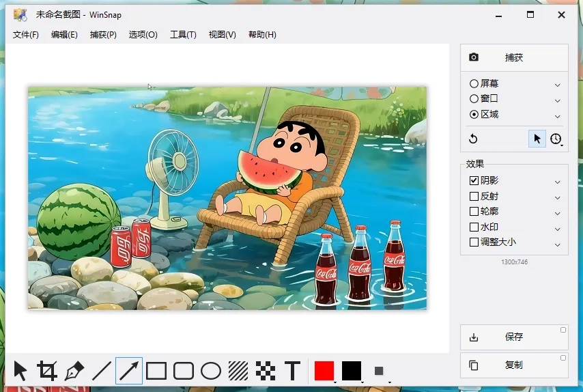Enable the 反射 effect checkbox
Viewport: 583px width, 392px height.
[x=474, y=196]
